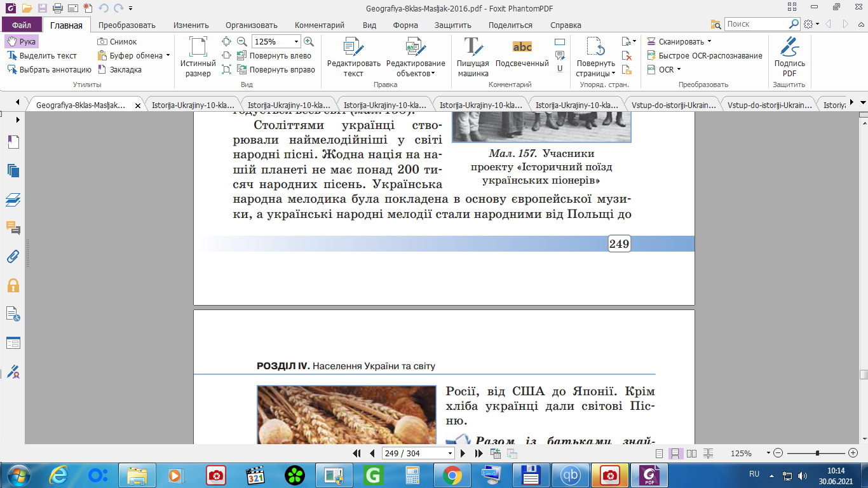Open the Организовать ribbon tab
This screenshot has height=488, width=868.
(x=251, y=25)
